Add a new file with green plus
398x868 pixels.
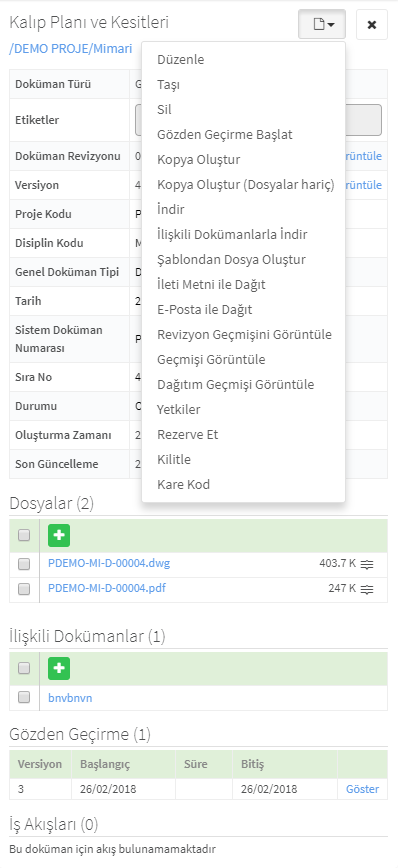point(59,535)
